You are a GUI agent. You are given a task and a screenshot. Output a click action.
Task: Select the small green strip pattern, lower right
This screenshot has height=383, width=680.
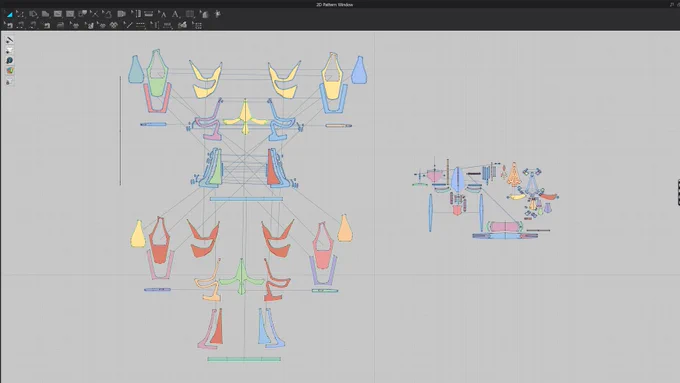(x=325, y=291)
